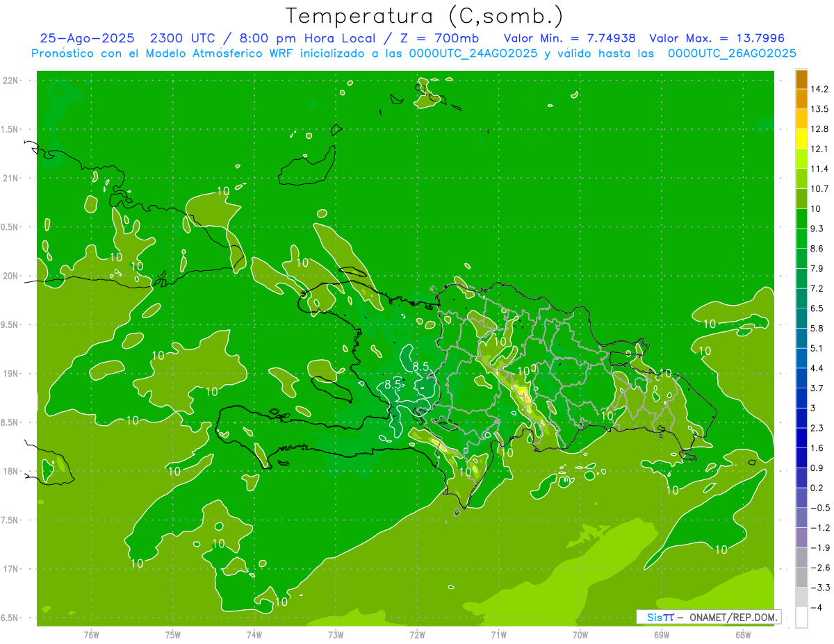Image resolution: width=834 pixels, height=644 pixels.
Task: Click the colorbar label '12.8'
Action: 819,129
